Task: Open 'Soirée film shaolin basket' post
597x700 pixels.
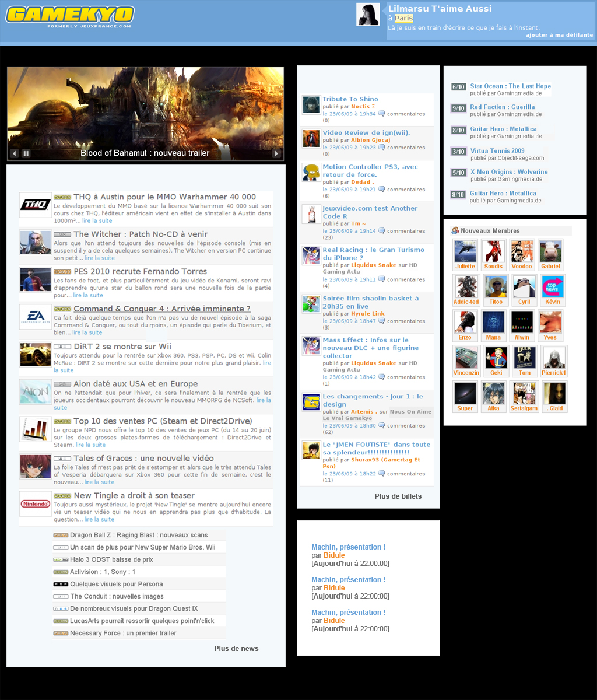Action: (371, 302)
